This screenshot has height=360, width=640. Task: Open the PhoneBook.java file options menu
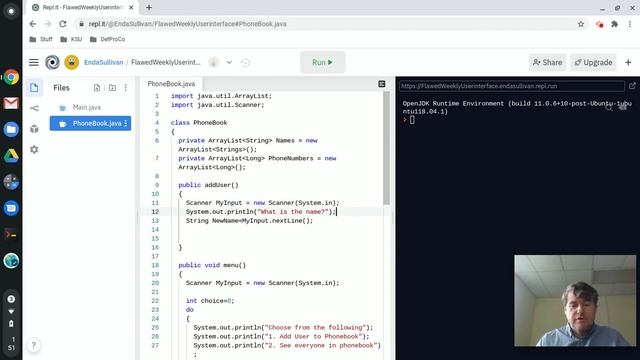[126, 123]
